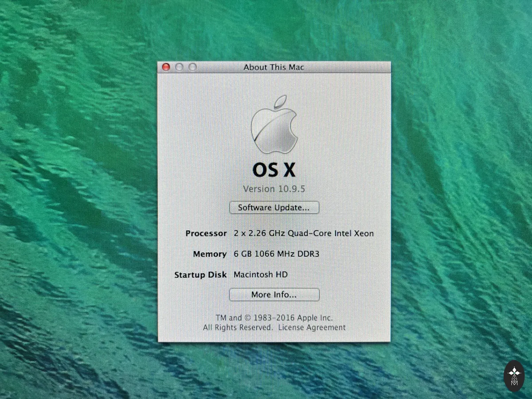Click the Startup Disk label
532x399 pixels.
200,275
